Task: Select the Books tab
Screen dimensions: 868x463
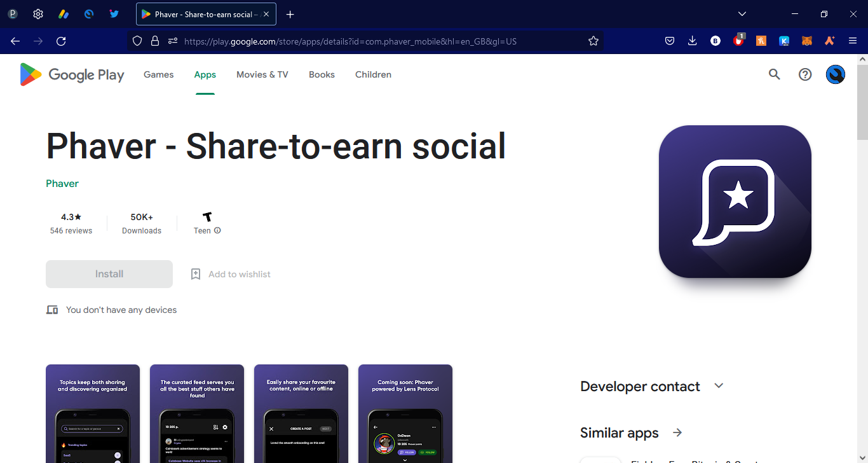Action: pyautogui.click(x=322, y=74)
